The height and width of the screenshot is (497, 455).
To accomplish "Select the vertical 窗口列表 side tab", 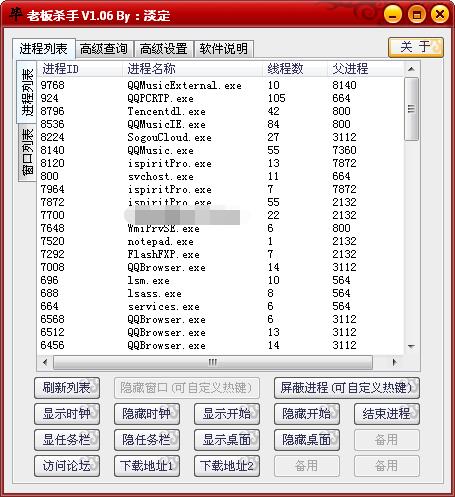I will coord(27,152).
